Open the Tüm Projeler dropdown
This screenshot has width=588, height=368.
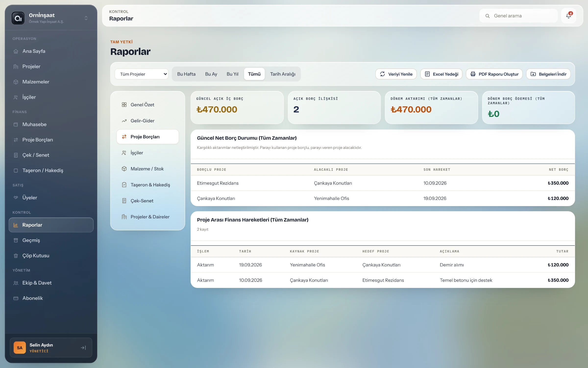tap(142, 74)
